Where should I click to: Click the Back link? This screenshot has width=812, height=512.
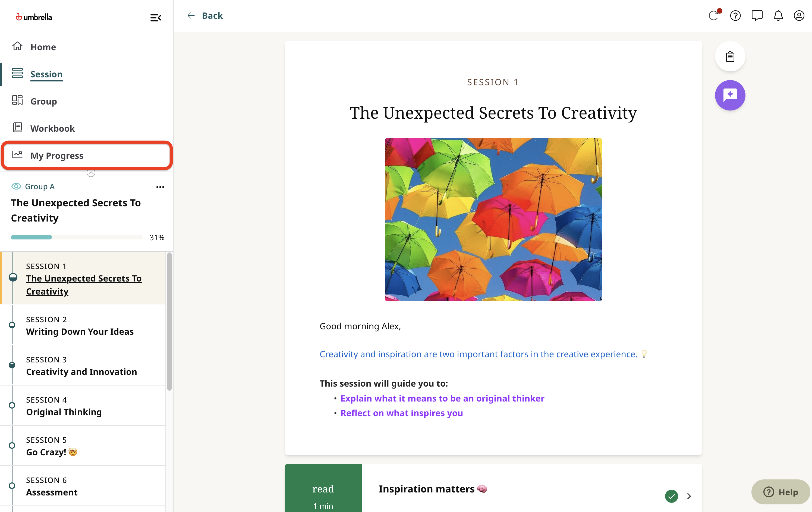(x=212, y=15)
